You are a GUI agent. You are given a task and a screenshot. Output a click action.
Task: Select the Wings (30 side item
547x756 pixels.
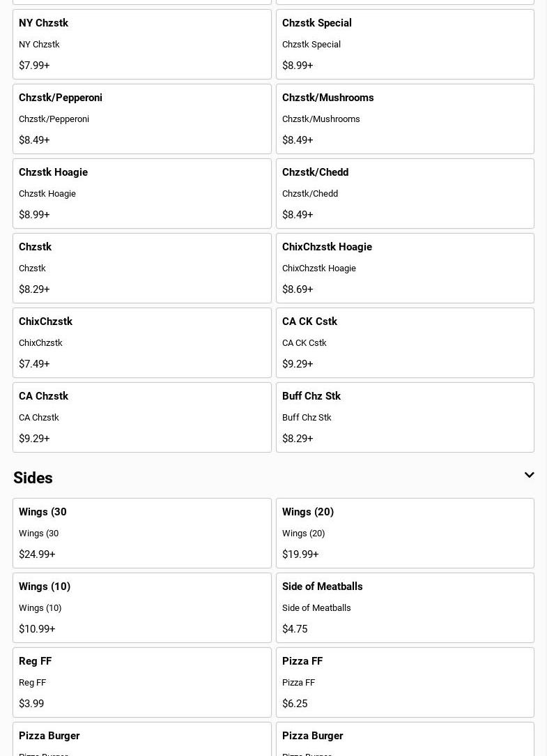[x=141, y=533]
